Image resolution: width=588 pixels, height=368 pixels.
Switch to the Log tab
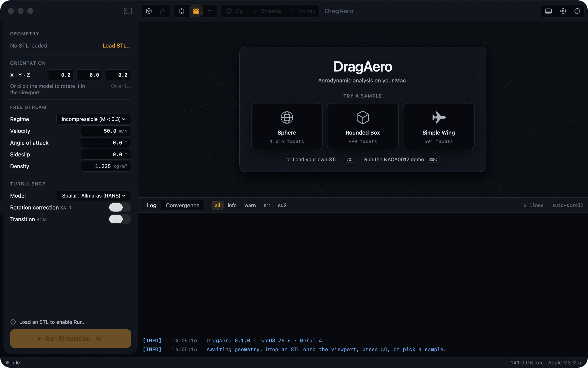point(152,205)
